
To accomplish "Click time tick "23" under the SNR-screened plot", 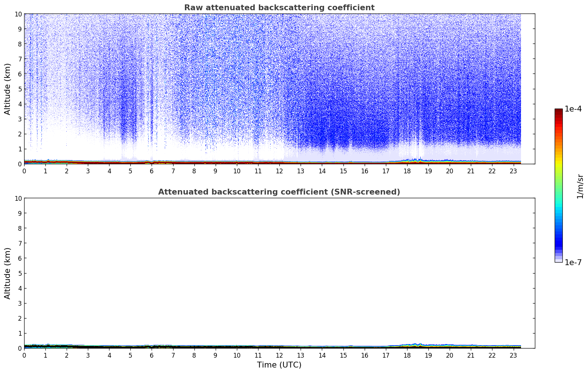I will click(513, 355).
